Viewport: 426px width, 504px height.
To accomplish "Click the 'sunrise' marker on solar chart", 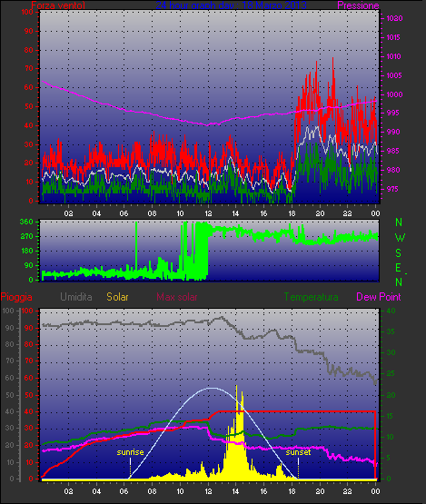I will click(x=130, y=452).
